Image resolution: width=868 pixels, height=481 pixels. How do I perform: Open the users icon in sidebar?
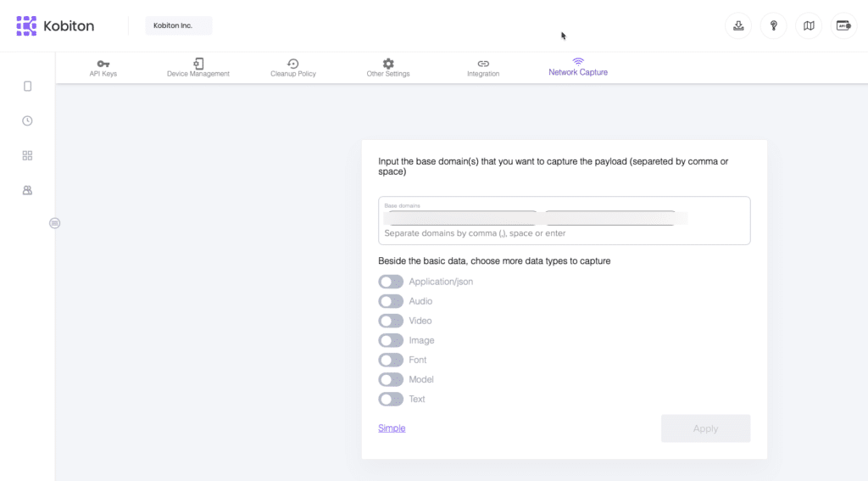click(28, 190)
